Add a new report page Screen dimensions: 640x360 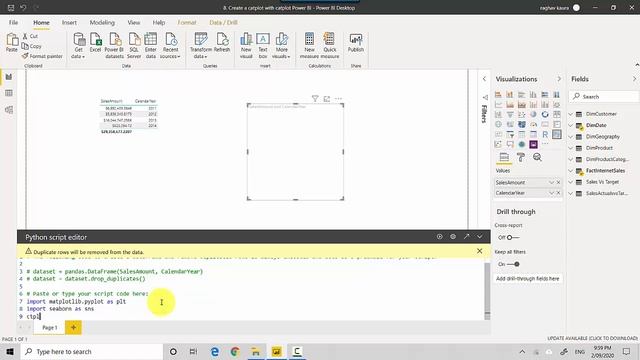click(x=73, y=327)
